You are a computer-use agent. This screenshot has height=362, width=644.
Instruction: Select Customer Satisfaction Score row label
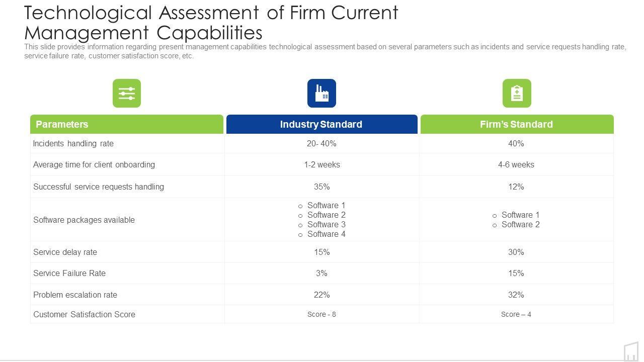[x=84, y=314]
